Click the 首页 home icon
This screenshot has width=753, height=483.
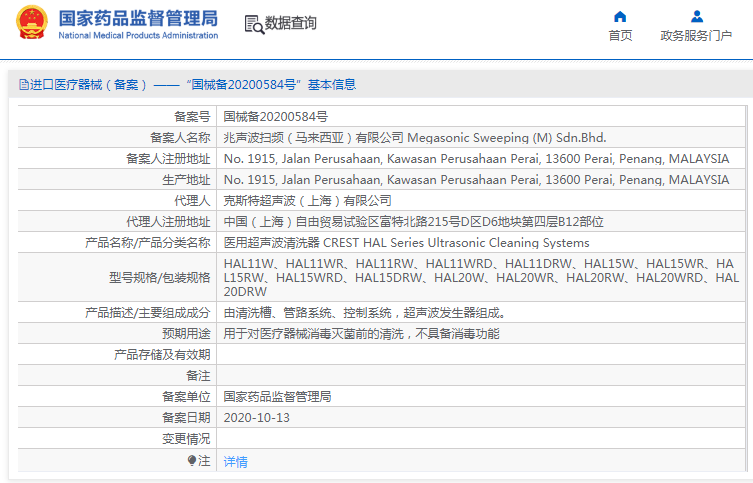point(620,17)
